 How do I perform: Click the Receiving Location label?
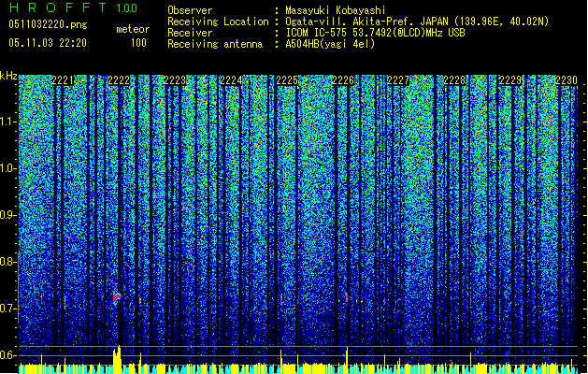pos(218,22)
